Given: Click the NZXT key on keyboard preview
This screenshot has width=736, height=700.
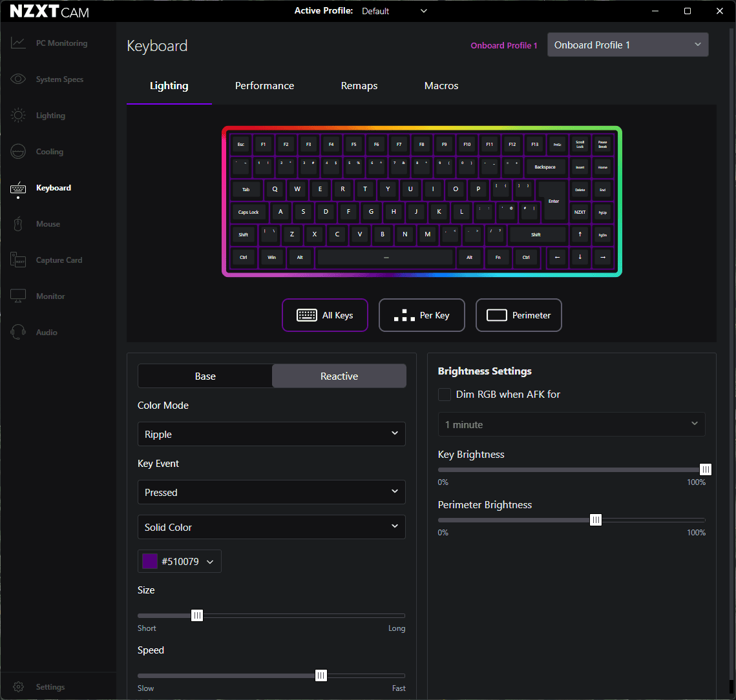Looking at the screenshot, I should click(580, 212).
